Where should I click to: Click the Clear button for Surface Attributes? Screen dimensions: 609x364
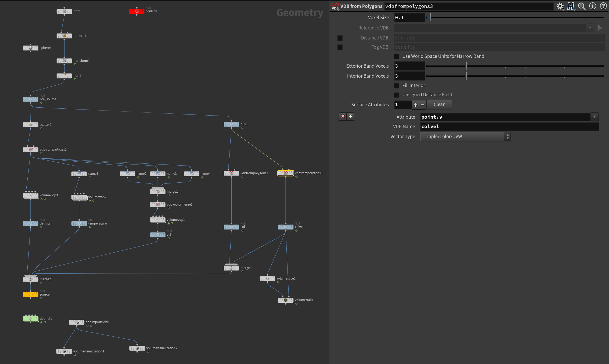point(439,104)
